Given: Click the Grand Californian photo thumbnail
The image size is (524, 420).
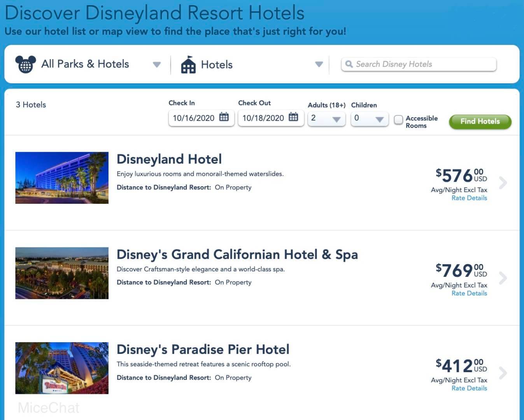Looking at the screenshot, I should (62, 273).
